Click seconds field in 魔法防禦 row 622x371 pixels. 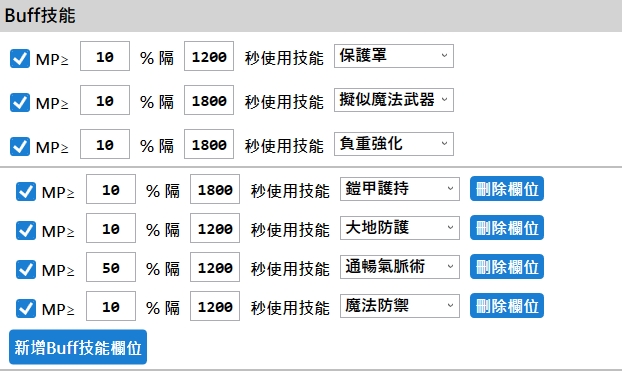(x=215, y=306)
